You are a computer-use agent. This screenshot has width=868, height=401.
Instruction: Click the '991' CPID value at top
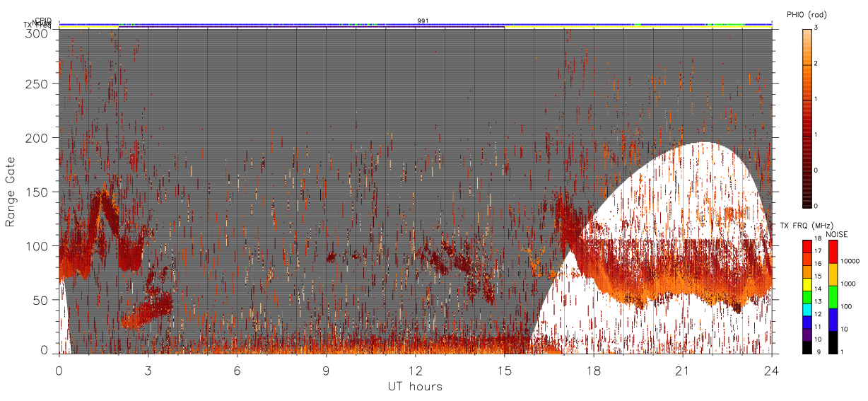423,21
